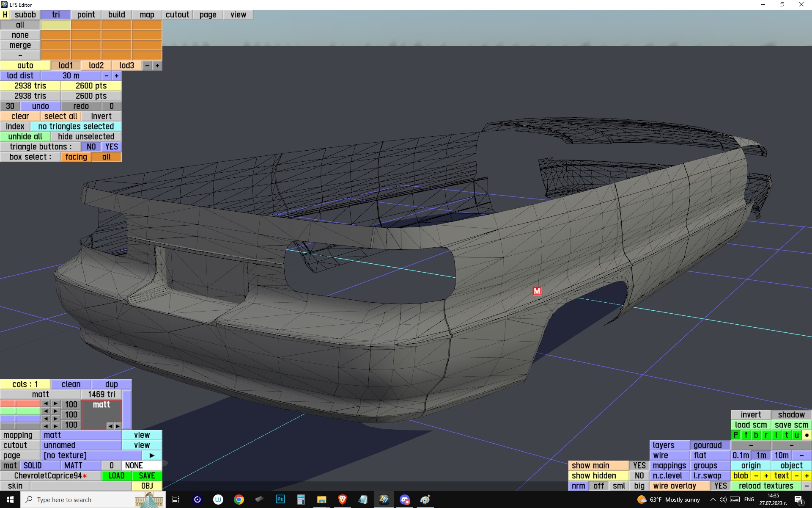Image resolution: width=812 pixels, height=508 pixels.
Task: Increase lod dist with plus button
Action: tap(117, 76)
